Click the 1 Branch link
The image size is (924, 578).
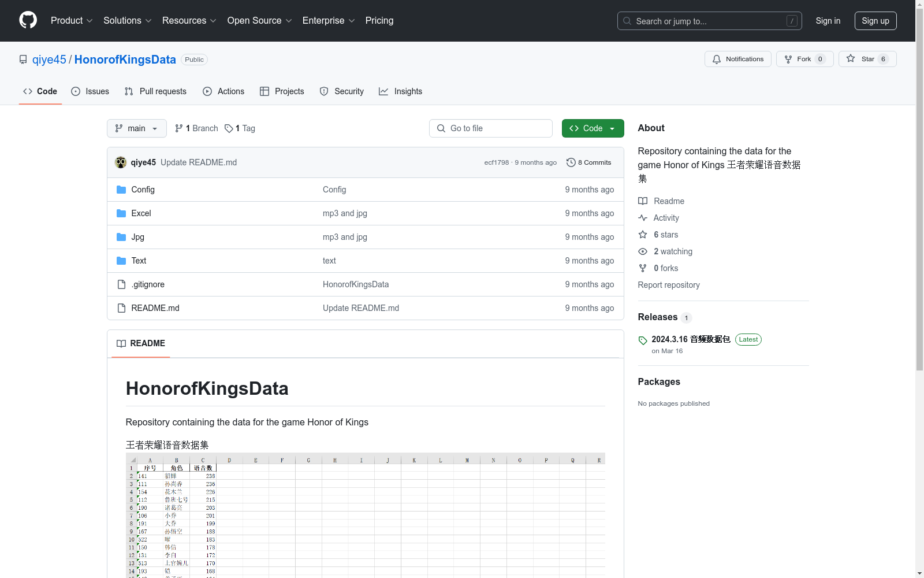tap(197, 128)
